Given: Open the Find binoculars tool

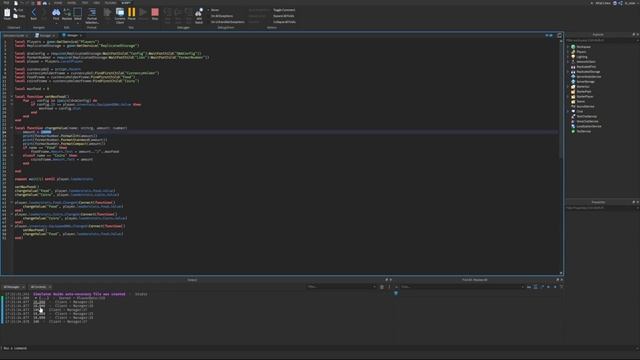Looking at the screenshot, I should (x=56, y=14).
